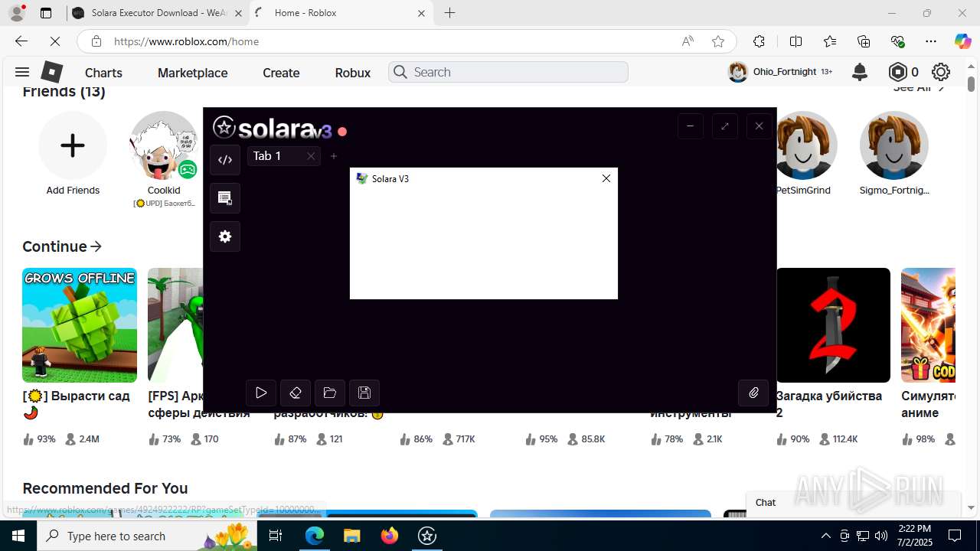Click the Windows Start button
Viewport: 980px width, 551px height.
click(18, 536)
